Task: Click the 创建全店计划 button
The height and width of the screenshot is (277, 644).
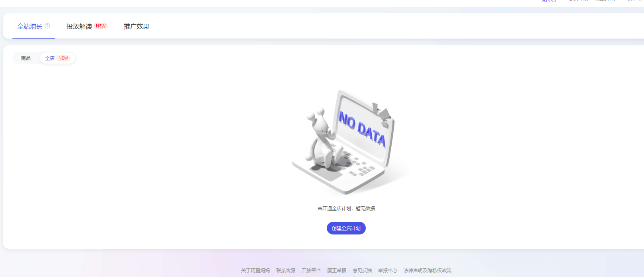Action: (346, 228)
